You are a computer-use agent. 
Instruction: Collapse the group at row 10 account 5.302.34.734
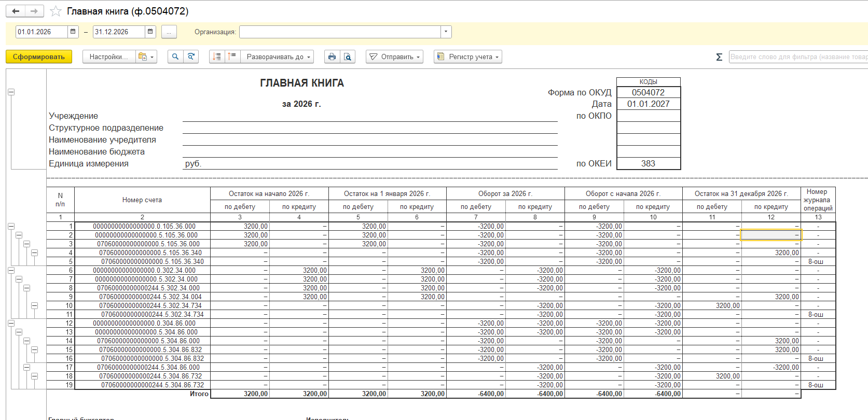tap(34, 305)
